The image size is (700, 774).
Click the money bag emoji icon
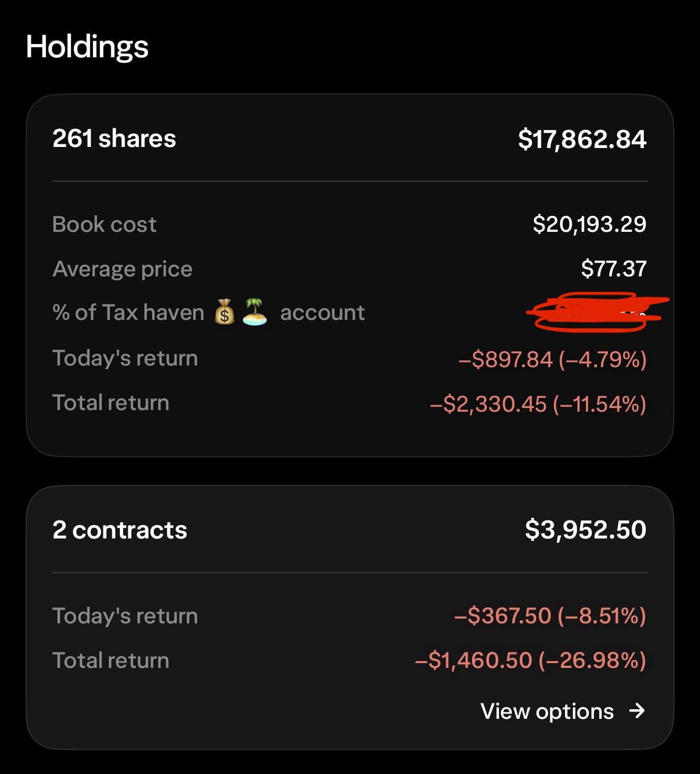coord(224,312)
